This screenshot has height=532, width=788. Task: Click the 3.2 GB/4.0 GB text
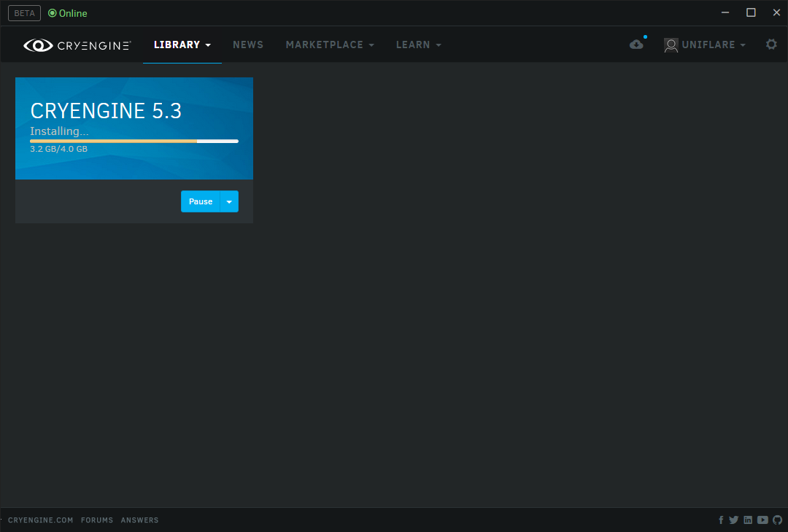(x=59, y=149)
